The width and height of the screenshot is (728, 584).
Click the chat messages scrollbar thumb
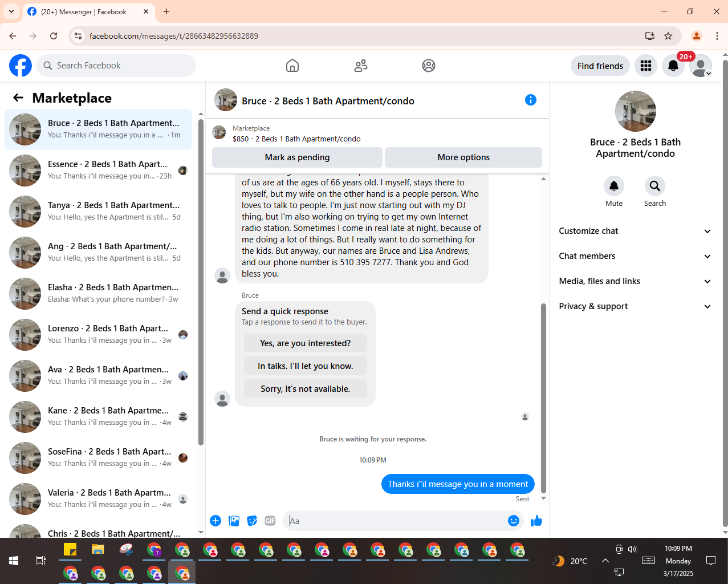(x=543, y=398)
